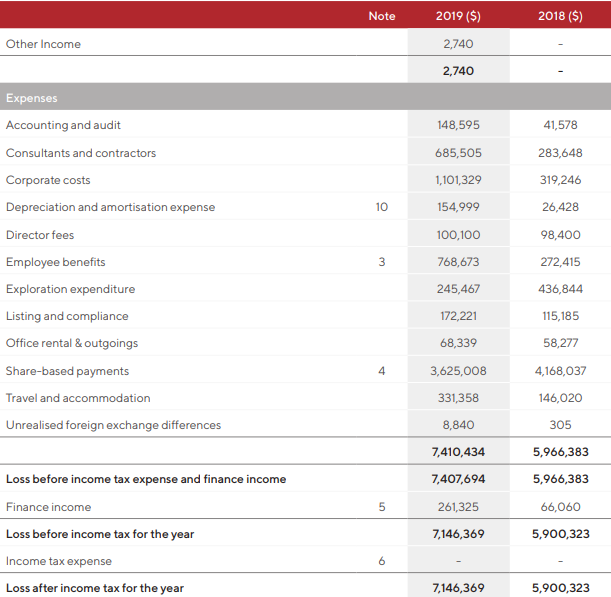Click the '2019 ($)' column header
The height and width of the screenshot is (597, 611).
[458, 16]
